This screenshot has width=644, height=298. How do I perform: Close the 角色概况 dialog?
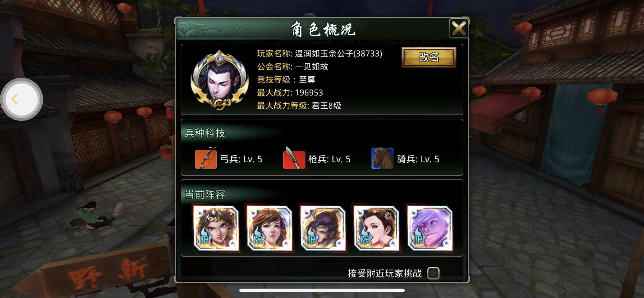point(459,28)
